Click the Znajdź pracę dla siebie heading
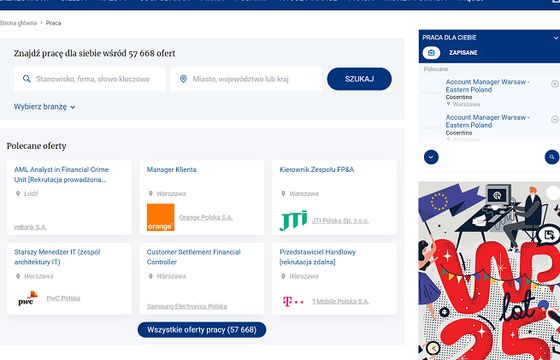 (94, 54)
